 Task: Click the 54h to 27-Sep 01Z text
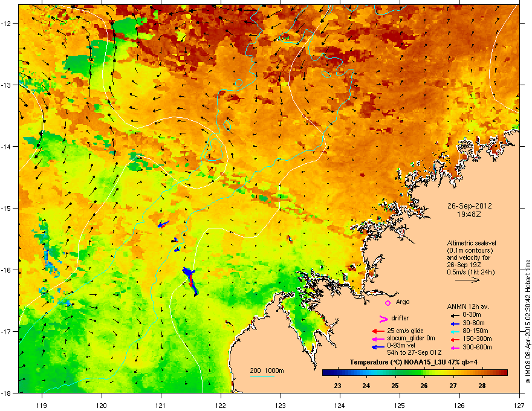tap(414, 352)
